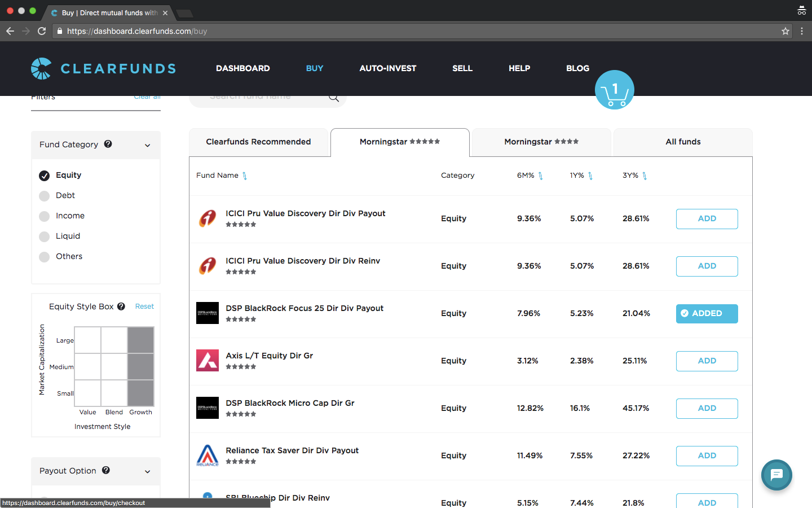
Task: Click the Clearfunds logo
Action: click(x=103, y=68)
